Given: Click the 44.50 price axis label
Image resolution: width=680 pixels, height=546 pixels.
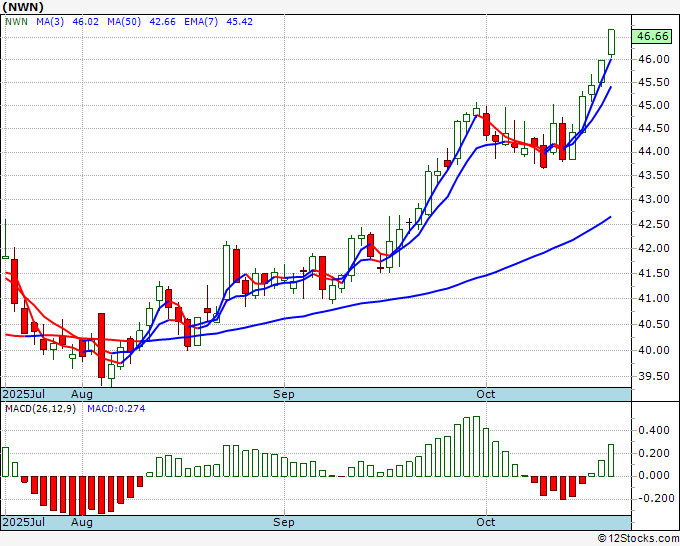Looking at the screenshot, I should (x=654, y=128).
